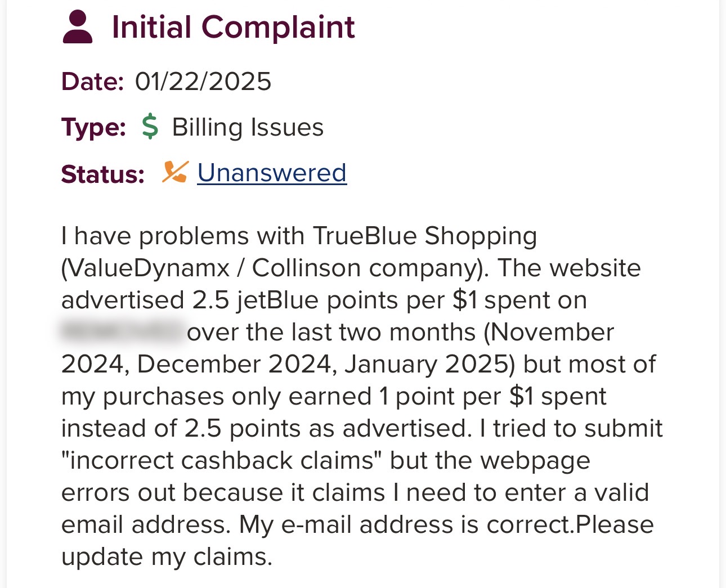Click the "update my claims." closing text

click(167, 556)
